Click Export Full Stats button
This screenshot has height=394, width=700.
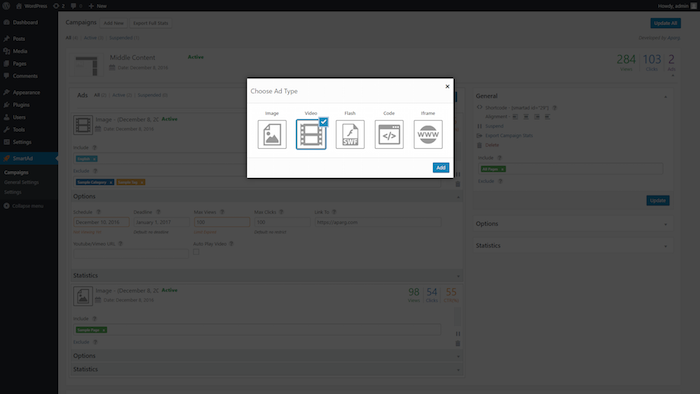pyautogui.click(x=150, y=23)
